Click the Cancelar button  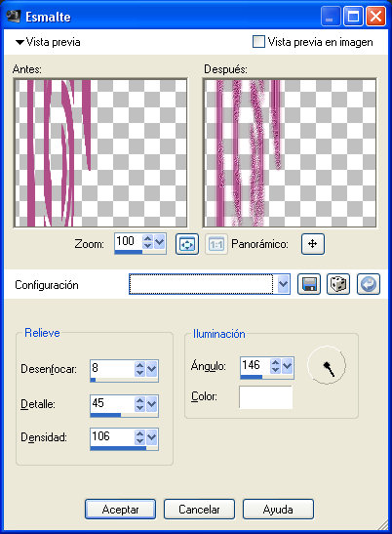click(199, 510)
